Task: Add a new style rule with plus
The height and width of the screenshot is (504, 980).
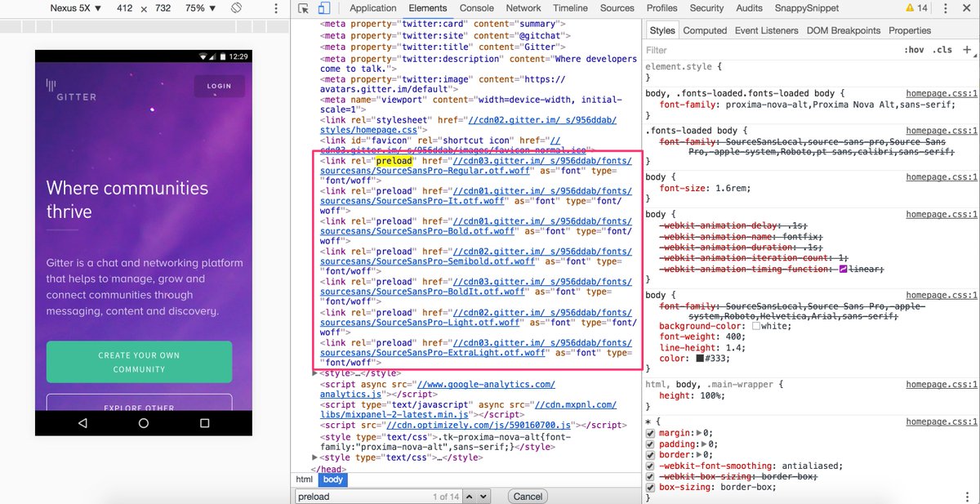Action: pyautogui.click(x=967, y=50)
